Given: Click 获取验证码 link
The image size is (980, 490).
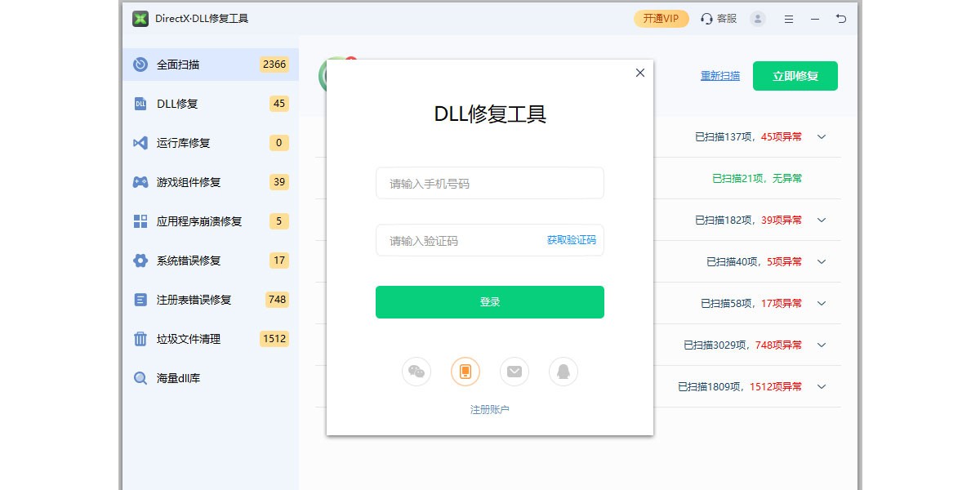Looking at the screenshot, I should pyautogui.click(x=572, y=240).
